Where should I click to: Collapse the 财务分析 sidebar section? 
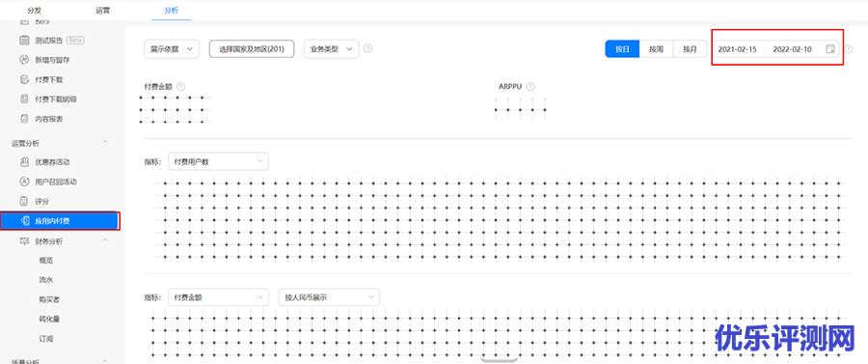(x=105, y=240)
